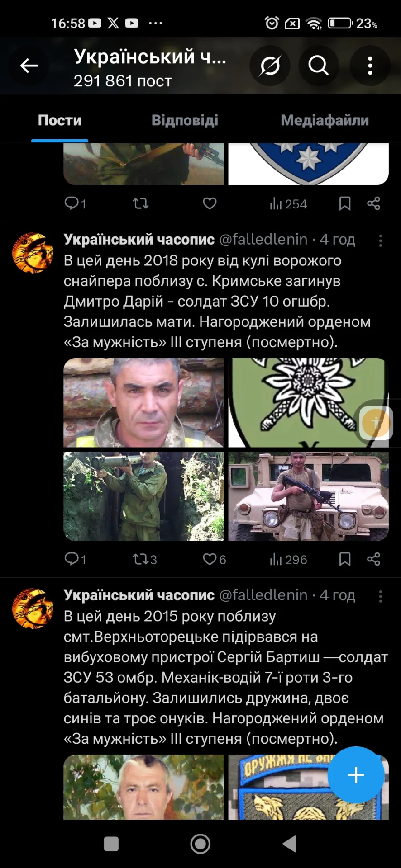Switch to the Медіафайли tab
Viewport: 401px width, 868px height.
[x=325, y=120]
